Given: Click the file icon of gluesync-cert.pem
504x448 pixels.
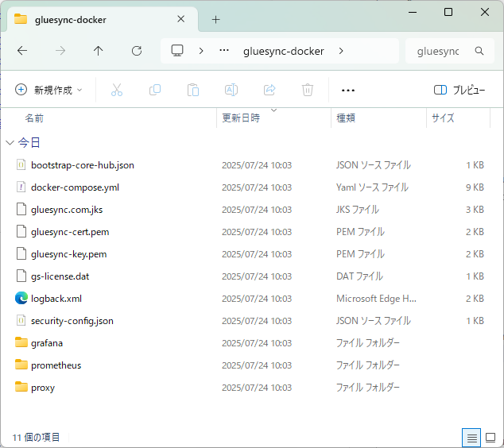Looking at the screenshot, I should pyautogui.click(x=21, y=232).
